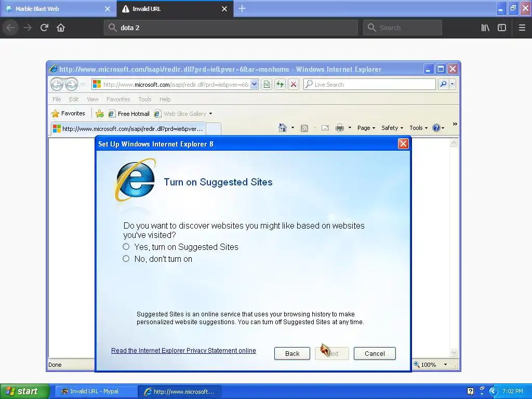Expand the IE address bar dropdown

[x=254, y=85]
